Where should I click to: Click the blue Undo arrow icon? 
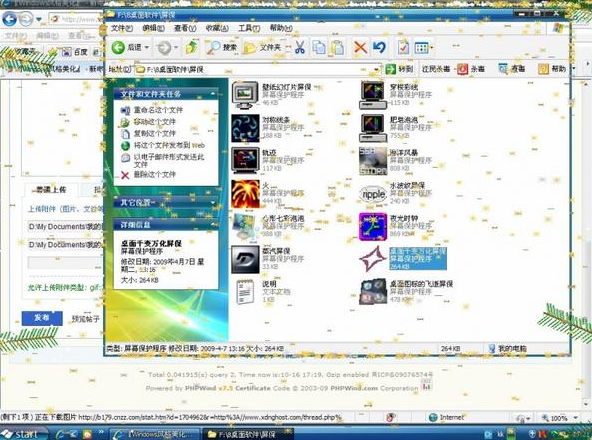[379, 47]
